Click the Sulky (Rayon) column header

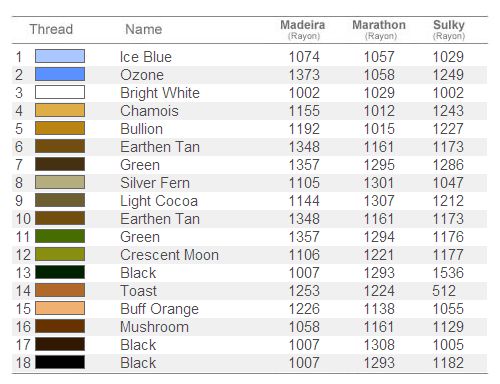(x=449, y=30)
